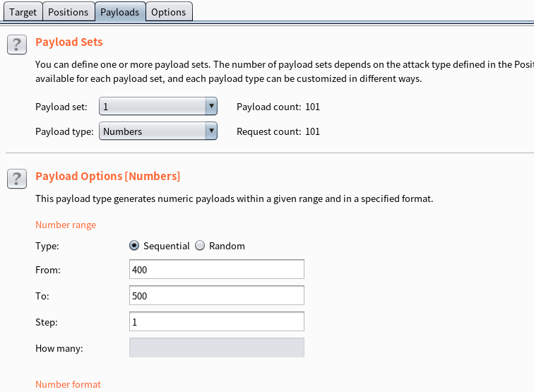Click the Payload Sets heading
Image resolution: width=534 pixels, height=392 pixels.
pyautogui.click(x=69, y=42)
